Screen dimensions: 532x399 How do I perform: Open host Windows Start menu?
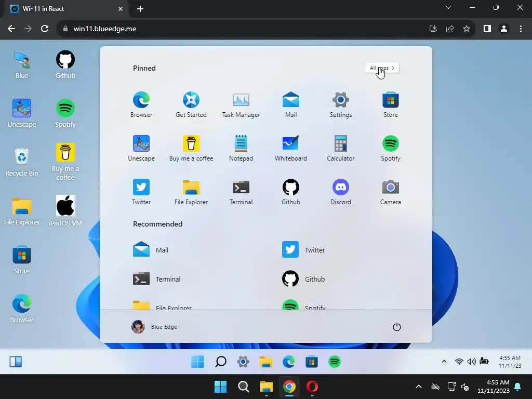(220, 387)
